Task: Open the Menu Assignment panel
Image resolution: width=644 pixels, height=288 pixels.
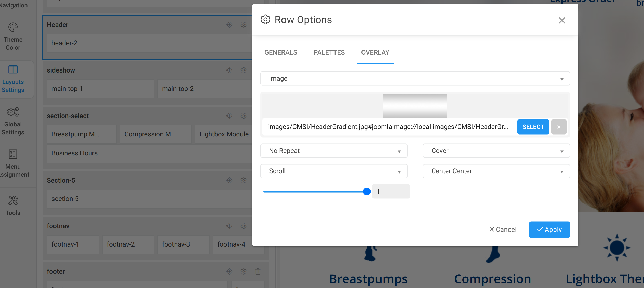Action: (13, 163)
